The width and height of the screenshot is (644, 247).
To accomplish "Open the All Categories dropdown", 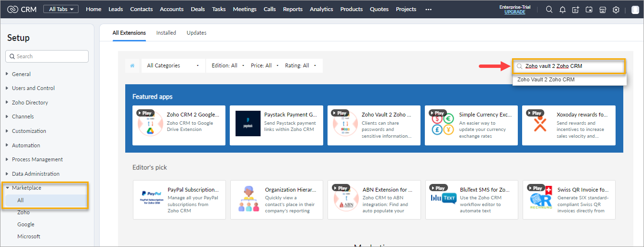I will pyautogui.click(x=173, y=65).
